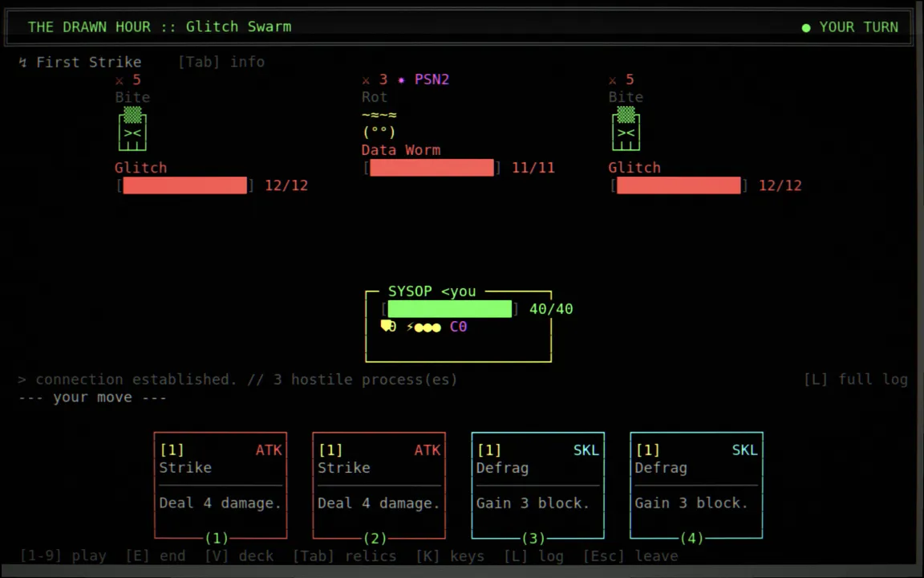The width and height of the screenshot is (924, 578).
Task: Click the Data Worm's Rot intent
Action: 375,96
